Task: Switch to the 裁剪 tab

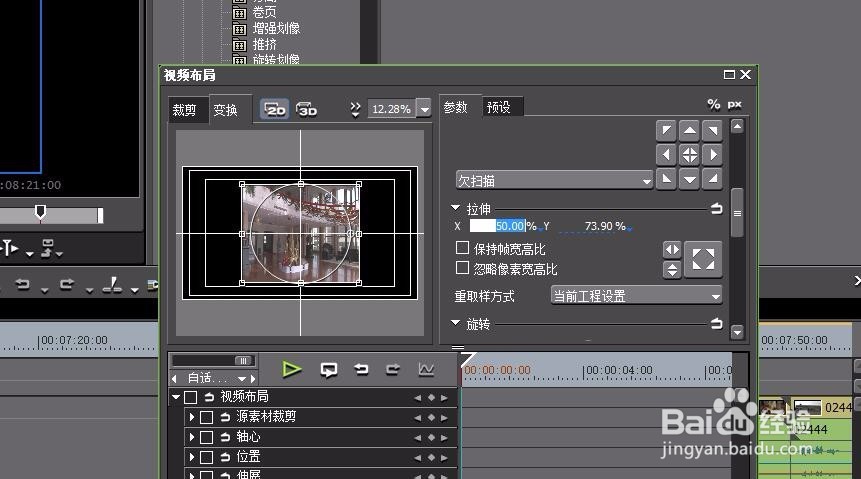Action: pos(185,110)
